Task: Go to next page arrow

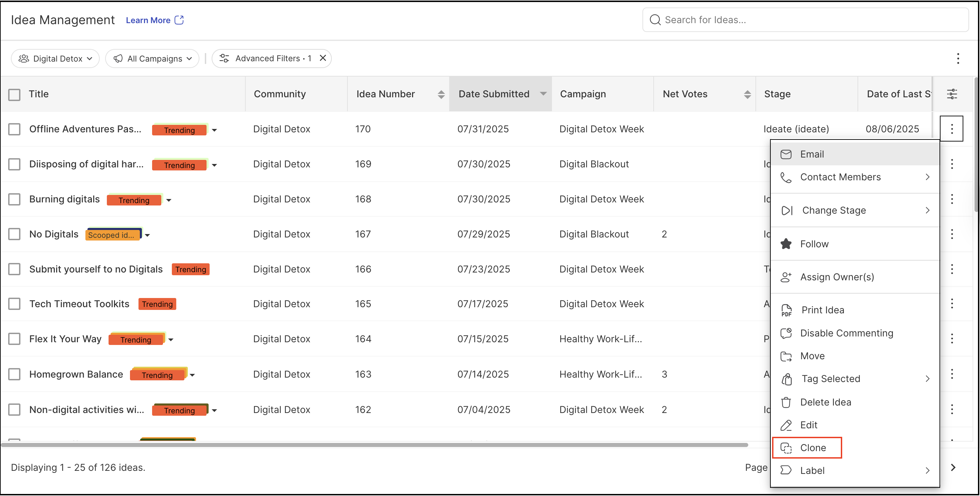Action: 953,467
